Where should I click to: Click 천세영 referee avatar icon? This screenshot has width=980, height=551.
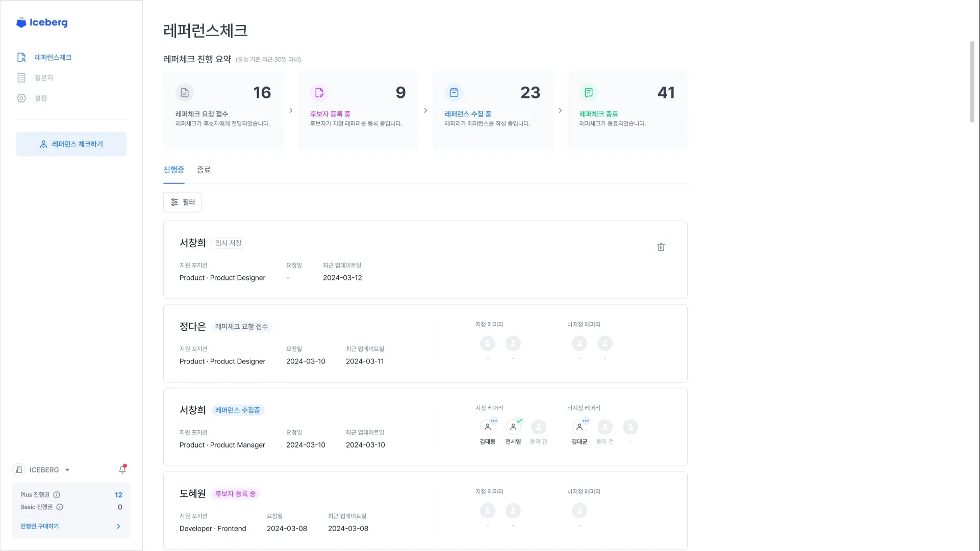point(513,427)
